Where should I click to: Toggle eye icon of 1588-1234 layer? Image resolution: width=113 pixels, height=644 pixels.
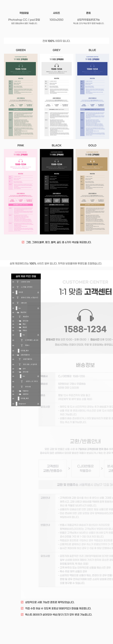[x=13, y=303]
